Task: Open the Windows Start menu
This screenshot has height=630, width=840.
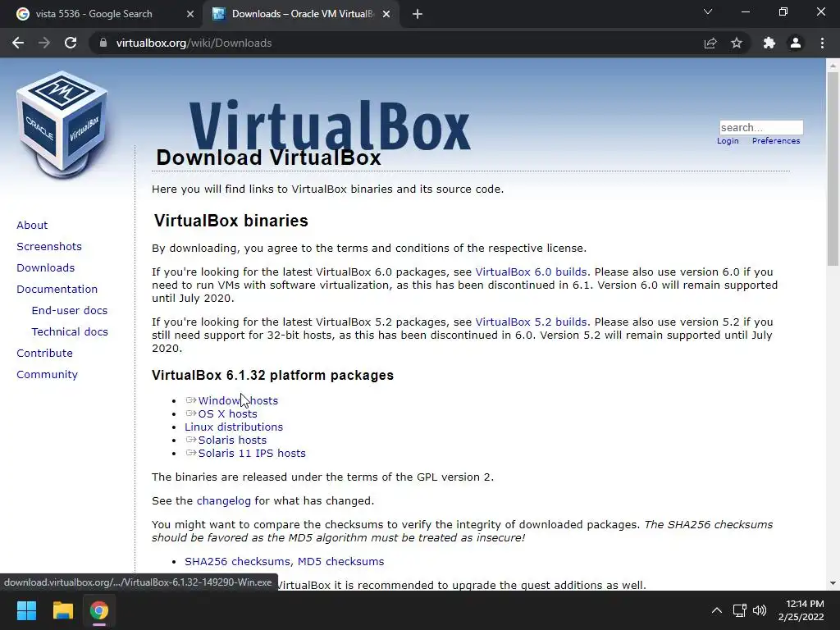Action: [x=26, y=610]
